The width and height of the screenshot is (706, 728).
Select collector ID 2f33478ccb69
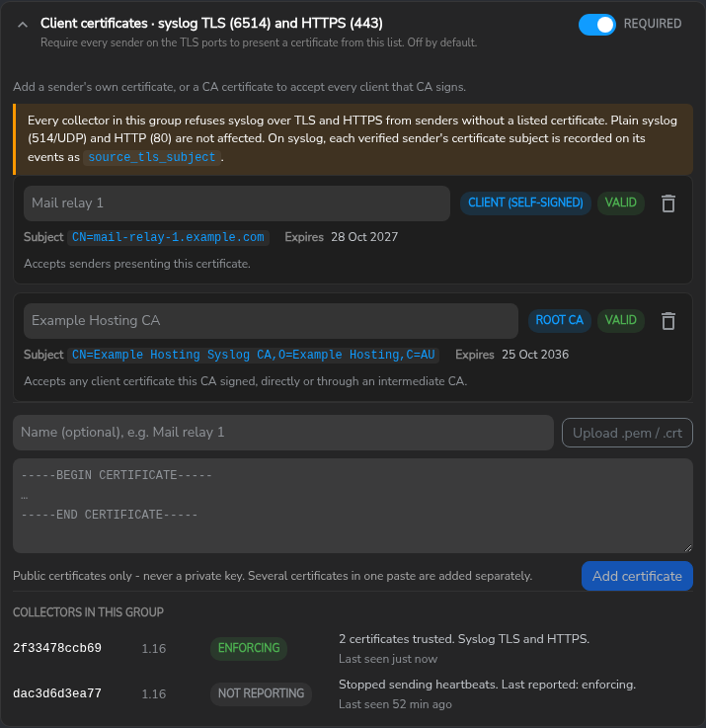(57, 648)
